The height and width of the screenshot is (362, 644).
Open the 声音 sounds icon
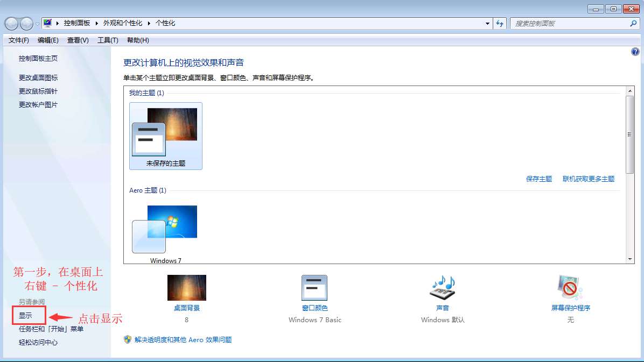[442, 288]
